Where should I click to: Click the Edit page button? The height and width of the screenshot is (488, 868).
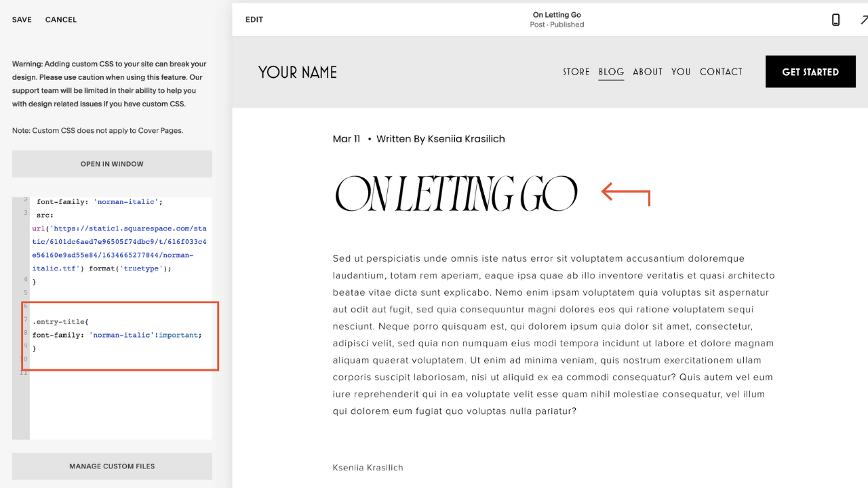(254, 20)
